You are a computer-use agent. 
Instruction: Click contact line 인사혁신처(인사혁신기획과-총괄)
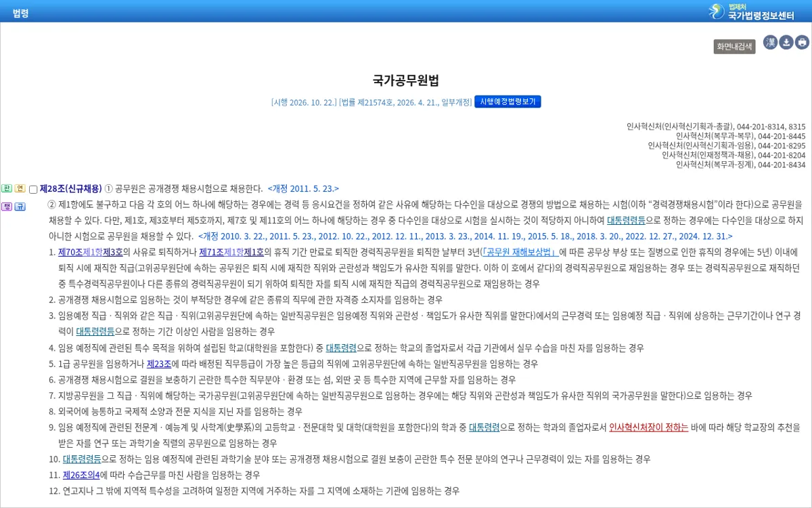click(x=716, y=127)
